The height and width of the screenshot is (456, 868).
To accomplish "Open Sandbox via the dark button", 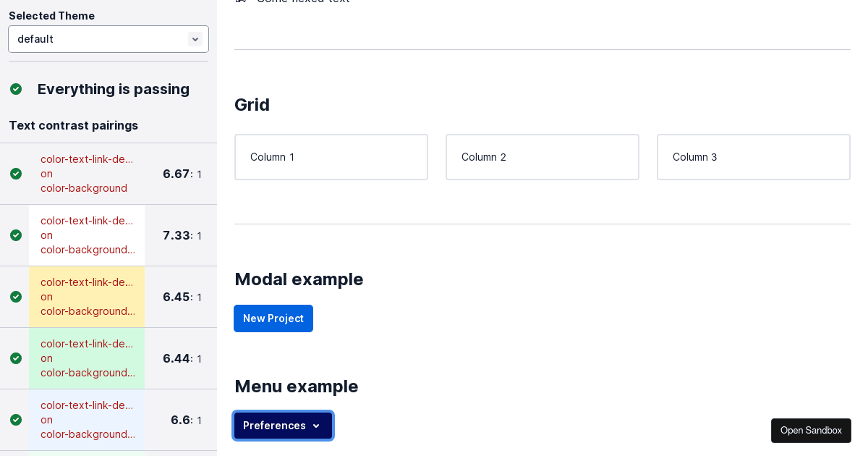I will [x=811, y=430].
